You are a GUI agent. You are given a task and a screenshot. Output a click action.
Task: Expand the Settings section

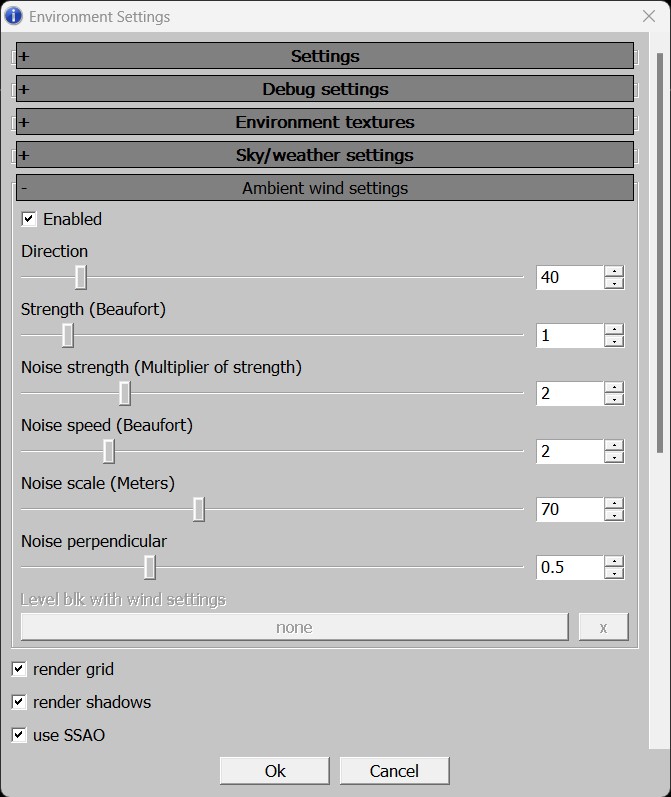coord(325,56)
